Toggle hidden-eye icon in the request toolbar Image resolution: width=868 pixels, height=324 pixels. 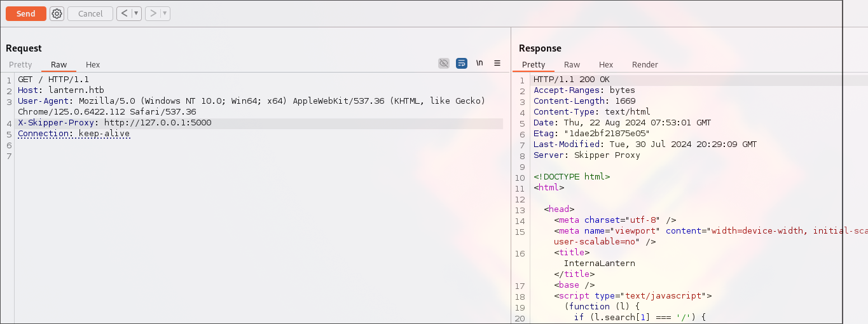point(444,63)
